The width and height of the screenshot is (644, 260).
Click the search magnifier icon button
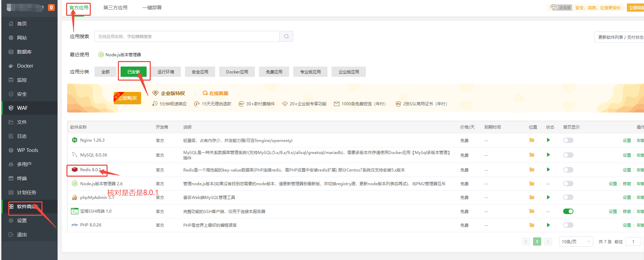click(x=286, y=36)
